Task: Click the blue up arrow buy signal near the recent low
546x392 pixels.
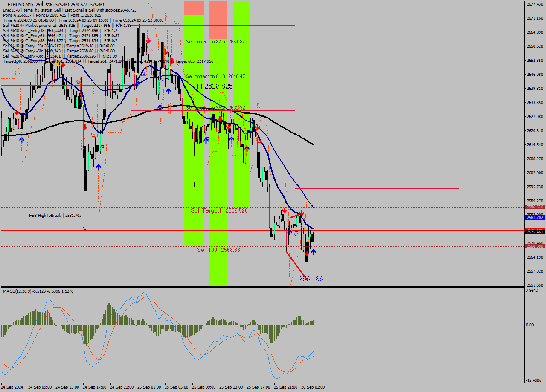Action: (x=314, y=252)
